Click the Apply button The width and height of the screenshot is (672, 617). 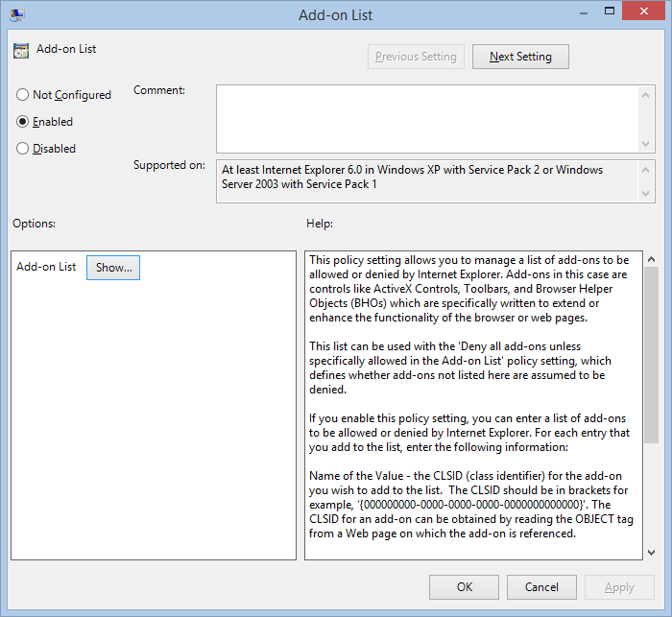click(618, 587)
